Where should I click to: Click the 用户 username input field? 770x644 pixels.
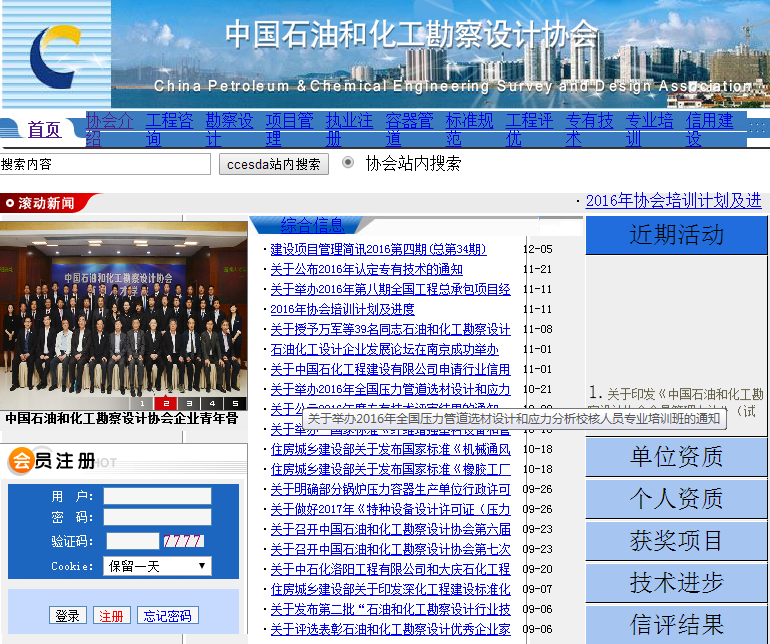(x=157, y=496)
